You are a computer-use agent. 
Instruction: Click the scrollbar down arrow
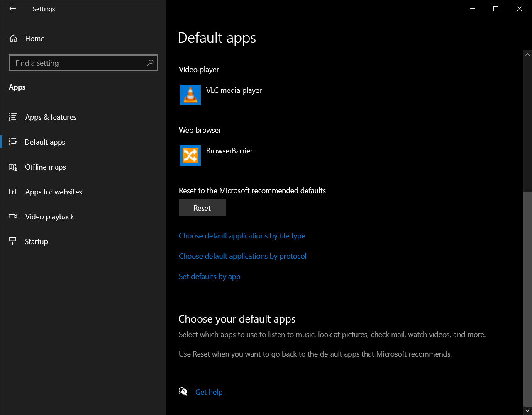point(527,410)
